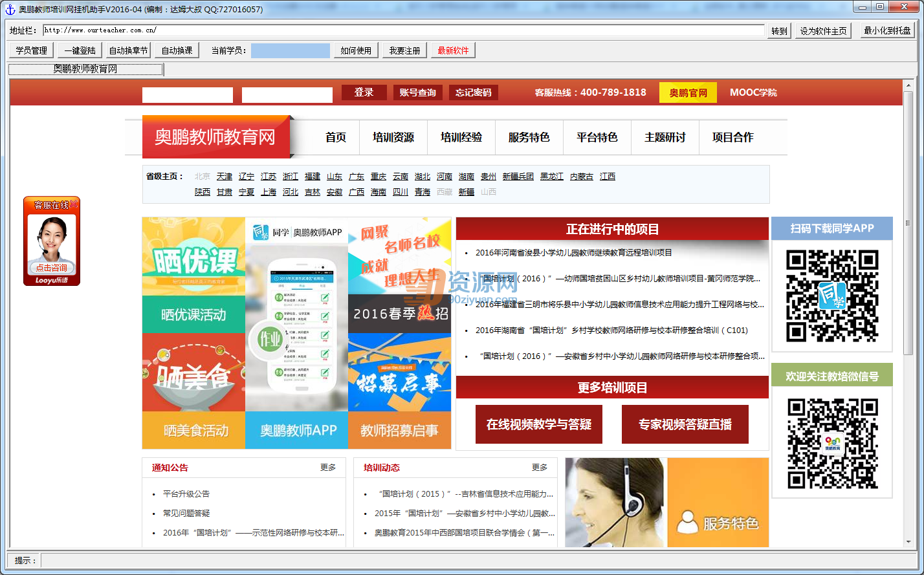This screenshot has height=575, width=924.
Task: Open 项目合作 navigation item
Action: tap(733, 137)
